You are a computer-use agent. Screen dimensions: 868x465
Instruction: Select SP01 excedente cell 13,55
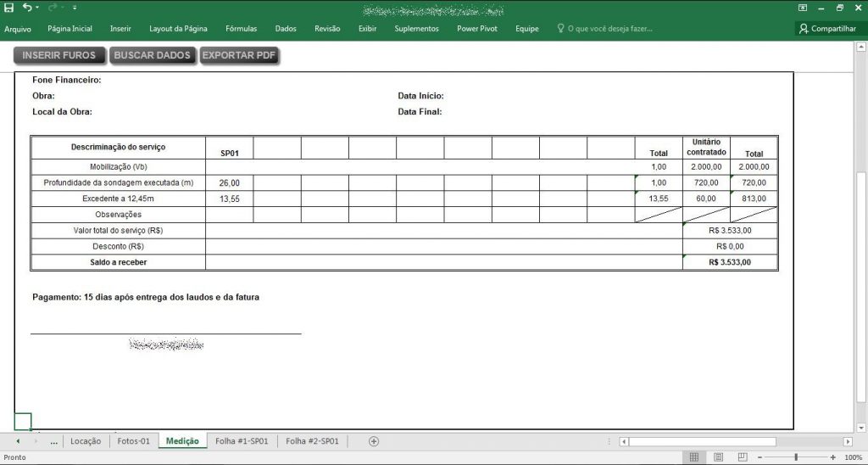point(230,199)
